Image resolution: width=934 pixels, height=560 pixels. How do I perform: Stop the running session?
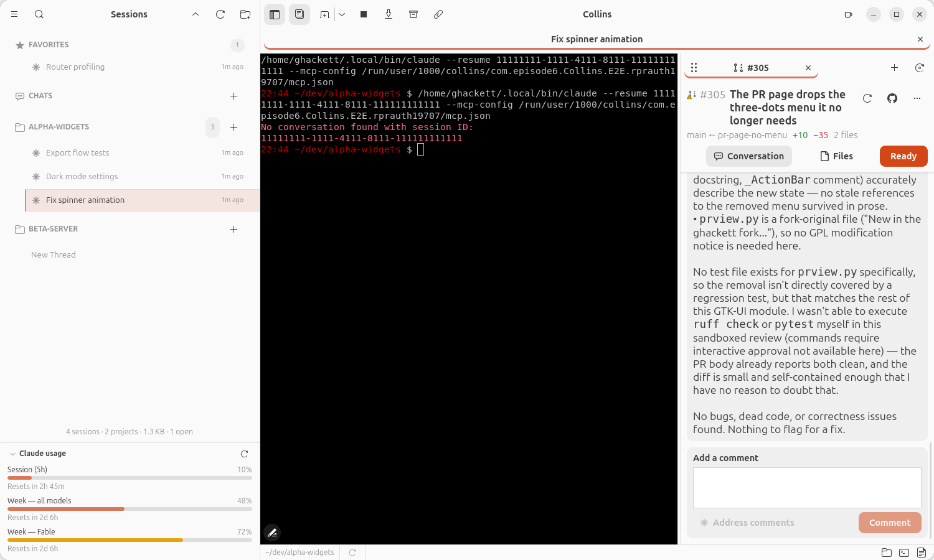[x=364, y=14]
